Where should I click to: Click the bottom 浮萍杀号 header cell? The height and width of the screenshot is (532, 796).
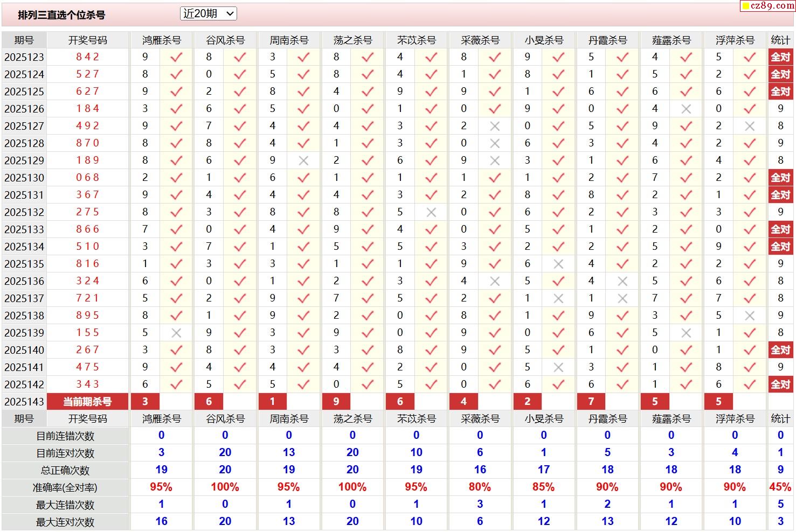pyautogui.click(x=735, y=418)
